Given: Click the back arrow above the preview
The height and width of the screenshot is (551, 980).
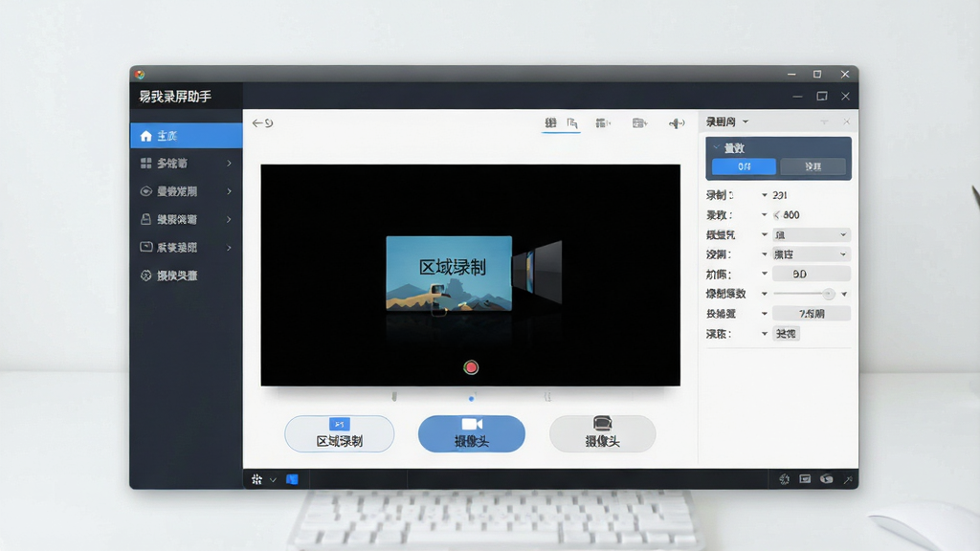Looking at the screenshot, I should coord(256,123).
